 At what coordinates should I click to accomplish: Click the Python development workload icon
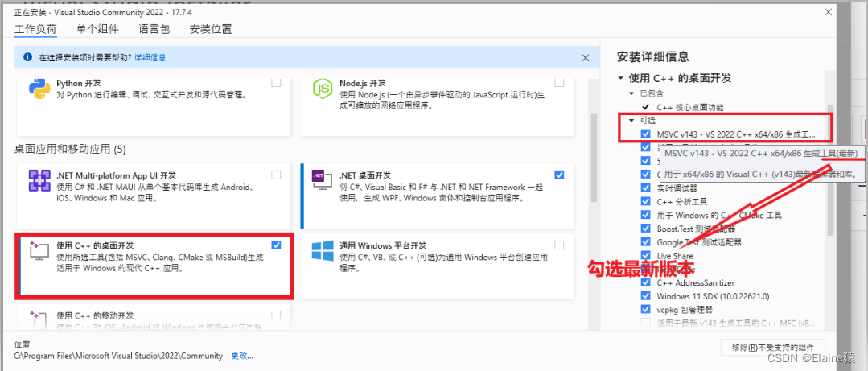[x=40, y=89]
